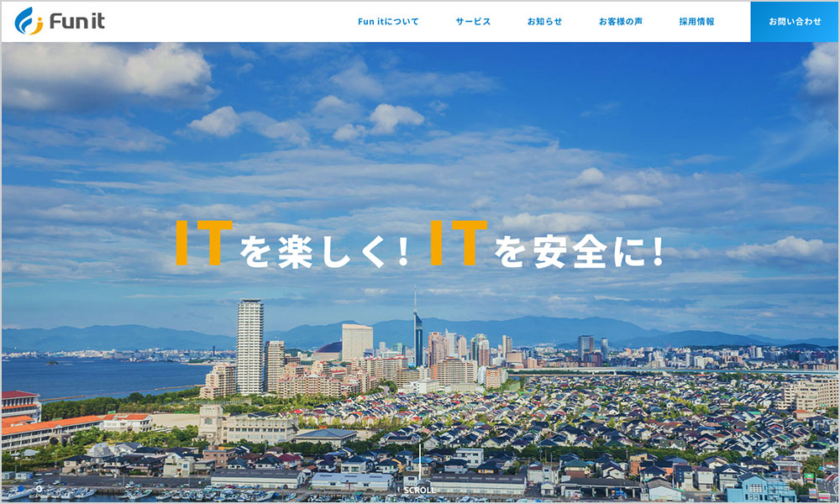Open the お客様の声 menu item
Viewport: 840px width, 504px height.
[x=621, y=22]
